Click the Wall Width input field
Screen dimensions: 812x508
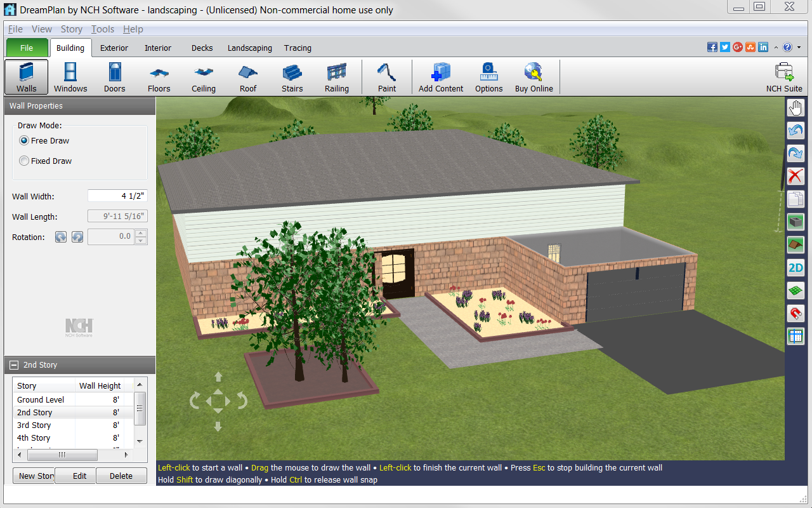(117, 196)
